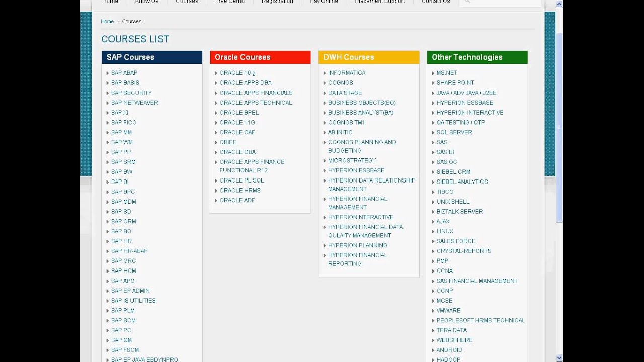This screenshot has width=644, height=362.
Task: Go to the ORACLE ADF course
Action: coord(237,201)
